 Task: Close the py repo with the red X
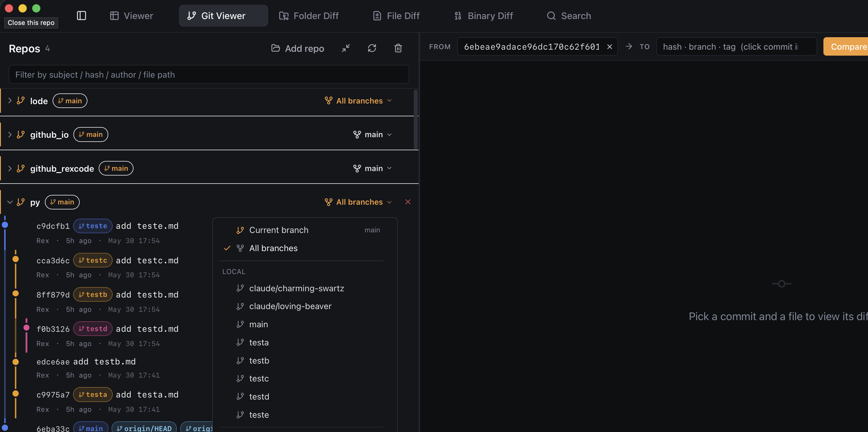coord(408,202)
